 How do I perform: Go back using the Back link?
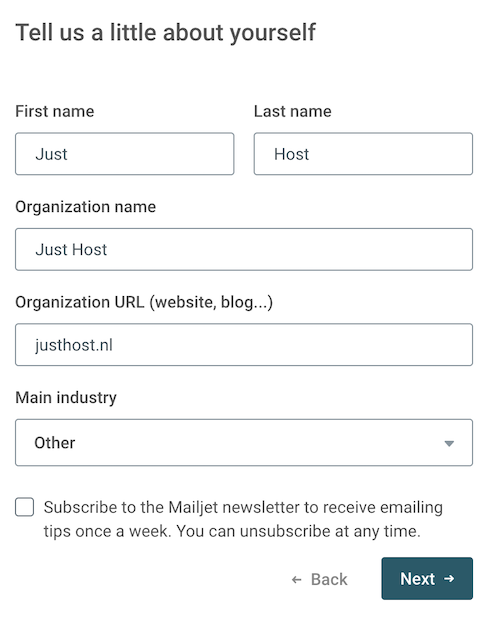[320, 579]
